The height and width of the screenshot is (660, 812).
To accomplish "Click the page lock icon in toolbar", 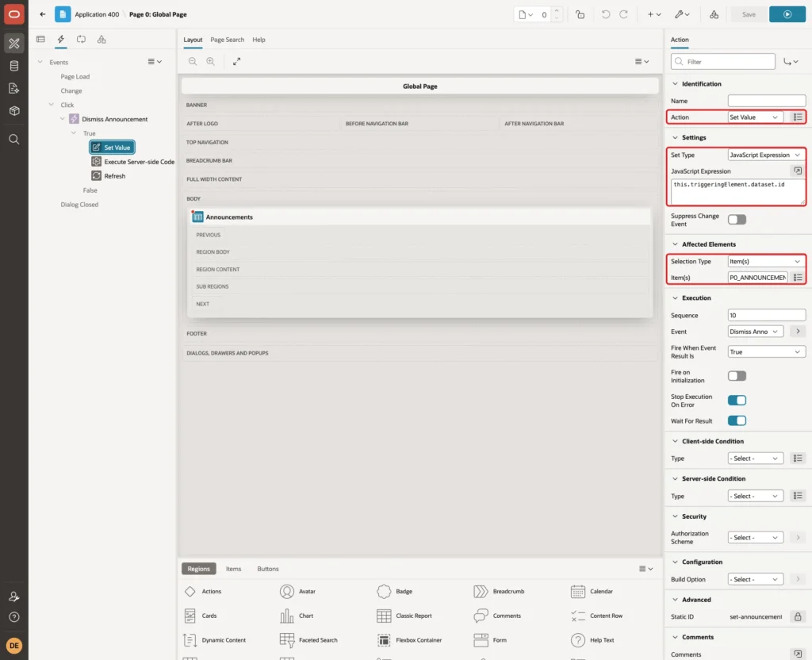I will tap(580, 14).
